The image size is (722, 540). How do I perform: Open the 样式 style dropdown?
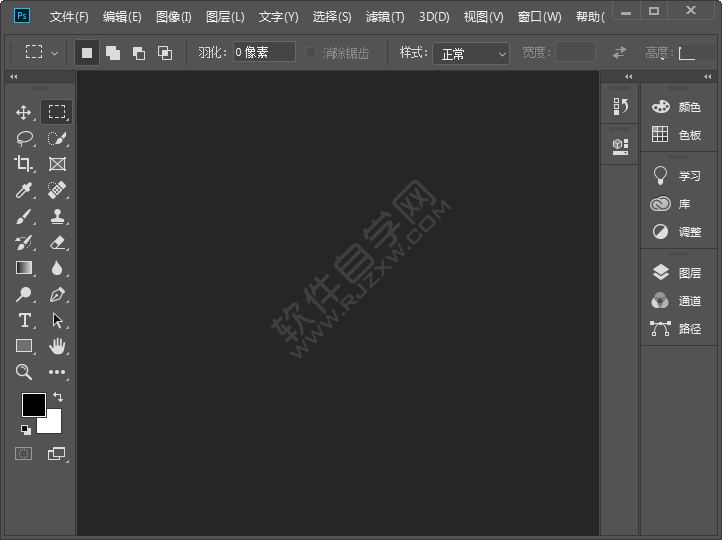471,53
